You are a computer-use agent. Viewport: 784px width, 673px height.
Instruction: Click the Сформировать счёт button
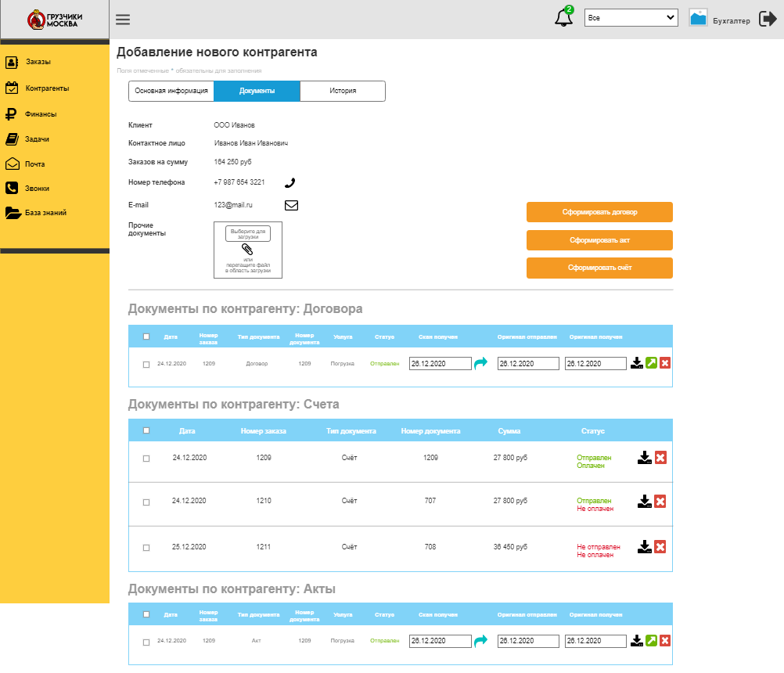pos(599,268)
